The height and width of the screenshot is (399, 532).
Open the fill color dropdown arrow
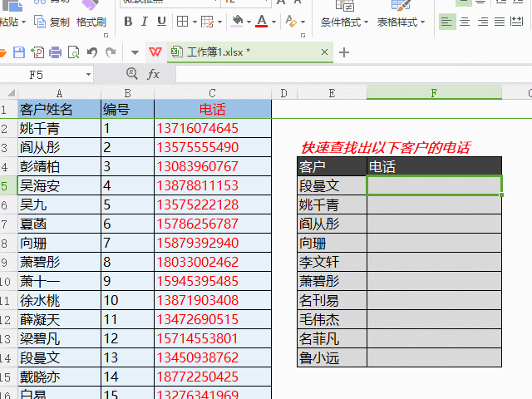[x=249, y=22]
